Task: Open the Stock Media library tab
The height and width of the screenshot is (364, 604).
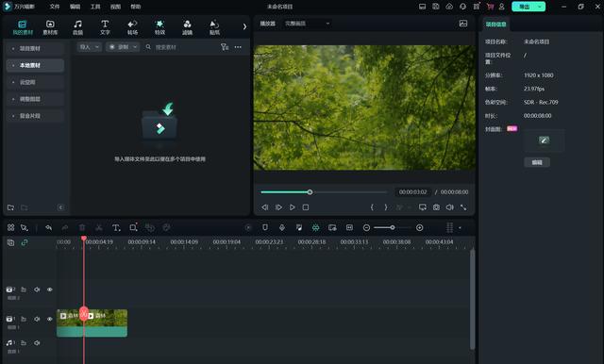Action: (50, 27)
